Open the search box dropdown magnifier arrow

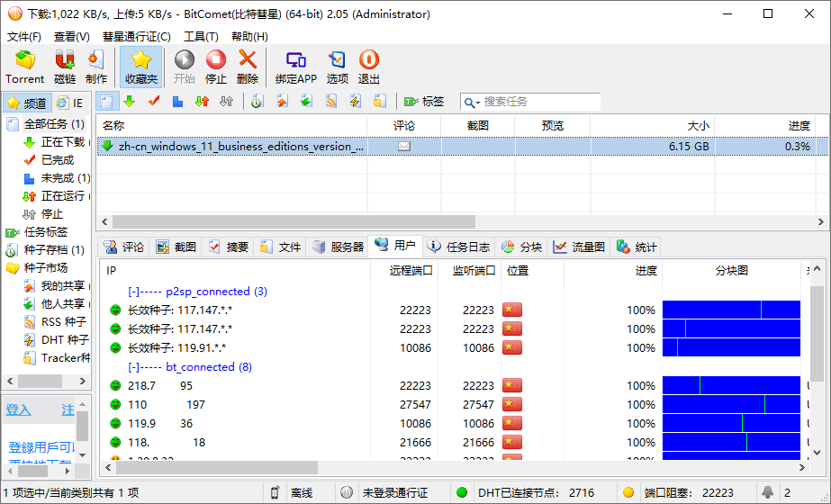(x=472, y=102)
